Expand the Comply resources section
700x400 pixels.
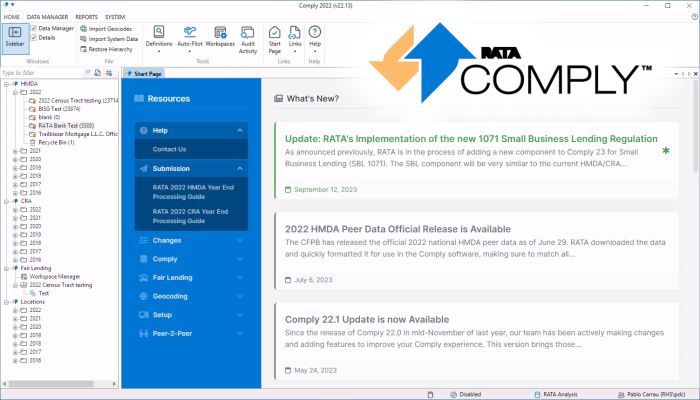pyautogui.click(x=191, y=259)
